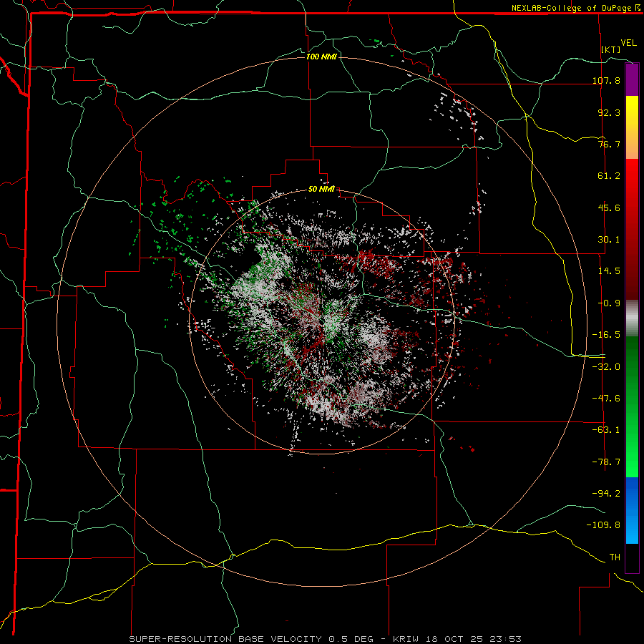
Task: Click the -16.5 velocity scale value
Action: [606, 335]
